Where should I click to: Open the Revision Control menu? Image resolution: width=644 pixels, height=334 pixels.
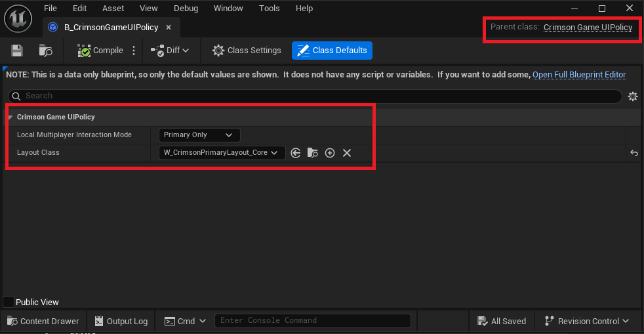pyautogui.click(x=586, y=322)
